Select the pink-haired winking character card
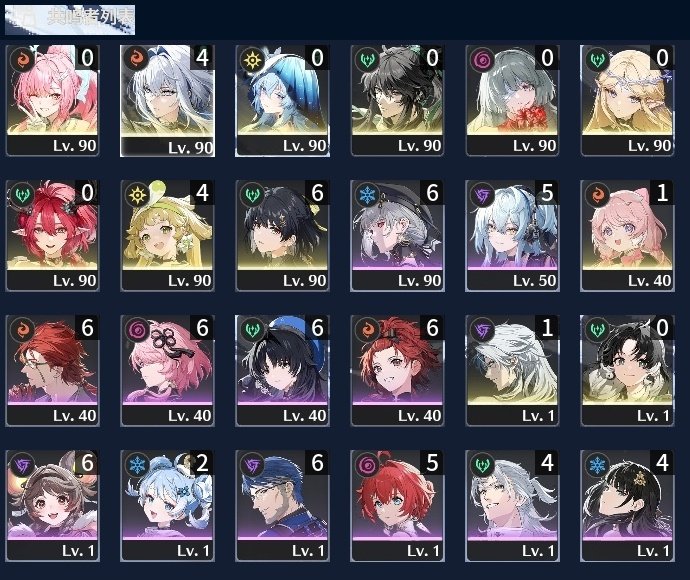The width and height of the screenshot is (690, 580). 52,100
